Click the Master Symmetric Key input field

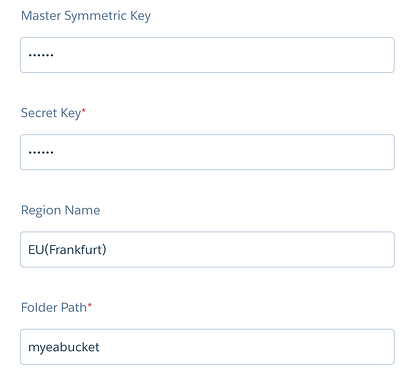tap(207, 55)
